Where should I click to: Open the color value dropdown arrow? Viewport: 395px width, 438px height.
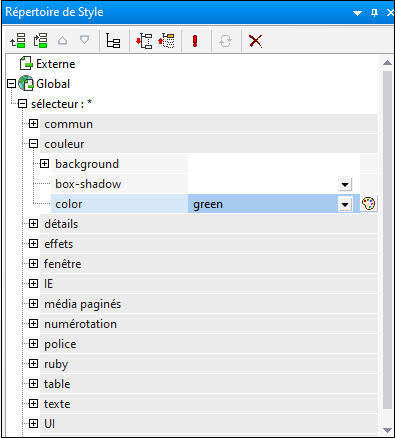(x=345, y=204)
